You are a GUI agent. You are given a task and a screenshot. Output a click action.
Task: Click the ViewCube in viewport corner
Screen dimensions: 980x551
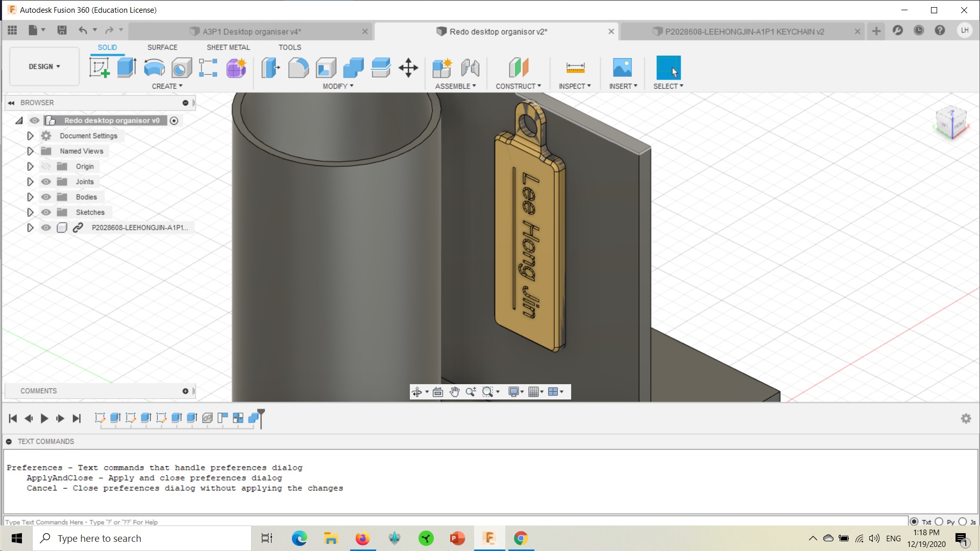pos(951,122)
